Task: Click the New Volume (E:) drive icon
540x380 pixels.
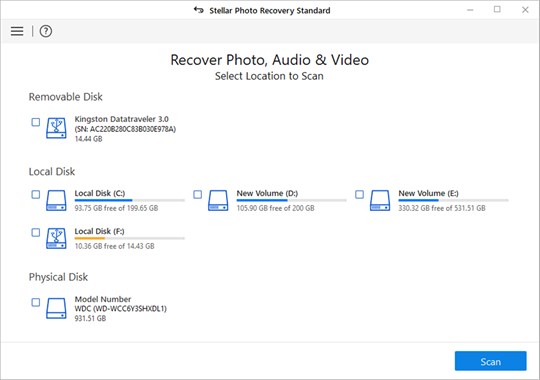Action: [x=380, y=201]
